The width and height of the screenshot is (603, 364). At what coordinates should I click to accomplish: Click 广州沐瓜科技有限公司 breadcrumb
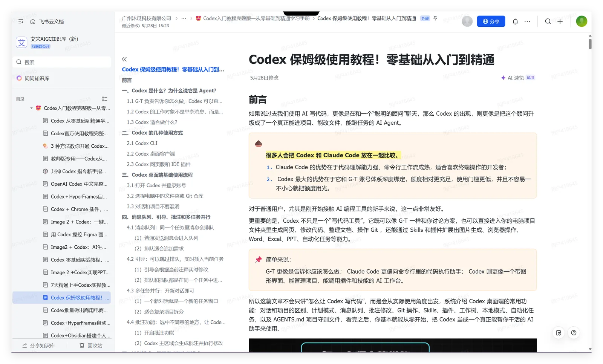pyautogui.click(x=147, y=18)
